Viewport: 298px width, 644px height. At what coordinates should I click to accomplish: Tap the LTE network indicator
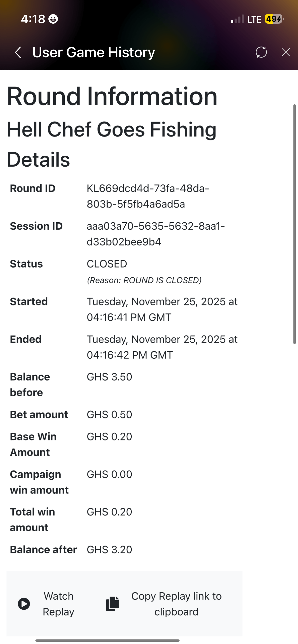[254, 19]
